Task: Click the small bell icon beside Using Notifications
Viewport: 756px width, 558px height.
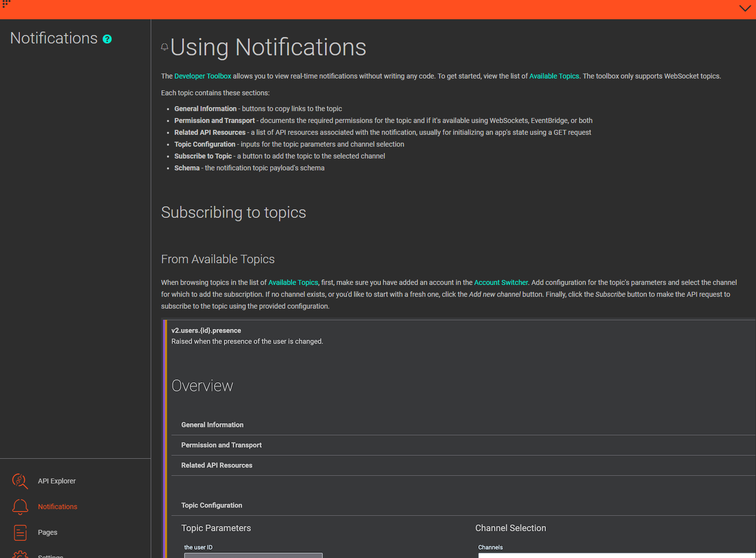Action: 165,47
